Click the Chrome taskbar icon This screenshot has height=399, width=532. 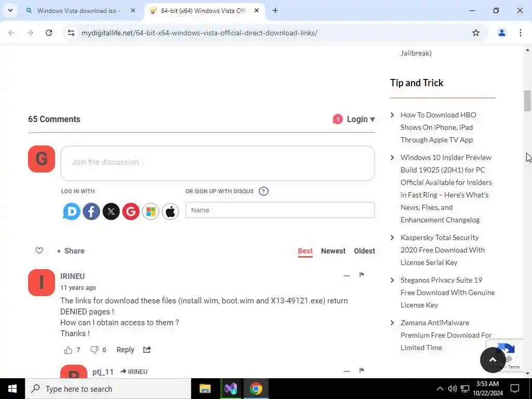coord(256,389)
